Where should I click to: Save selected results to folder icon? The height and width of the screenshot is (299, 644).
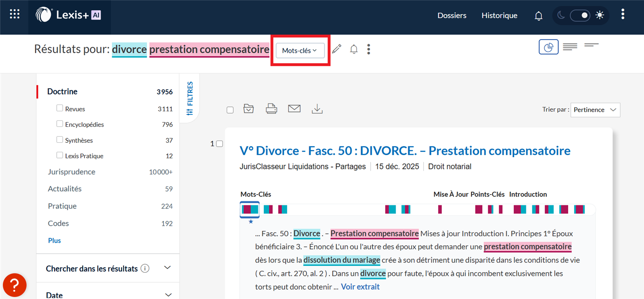pos(248,109)
